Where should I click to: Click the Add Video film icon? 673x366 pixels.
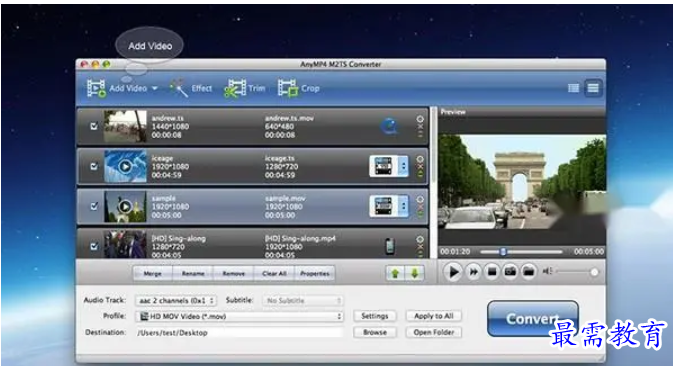pyautogui.click(x=96, y=88)
